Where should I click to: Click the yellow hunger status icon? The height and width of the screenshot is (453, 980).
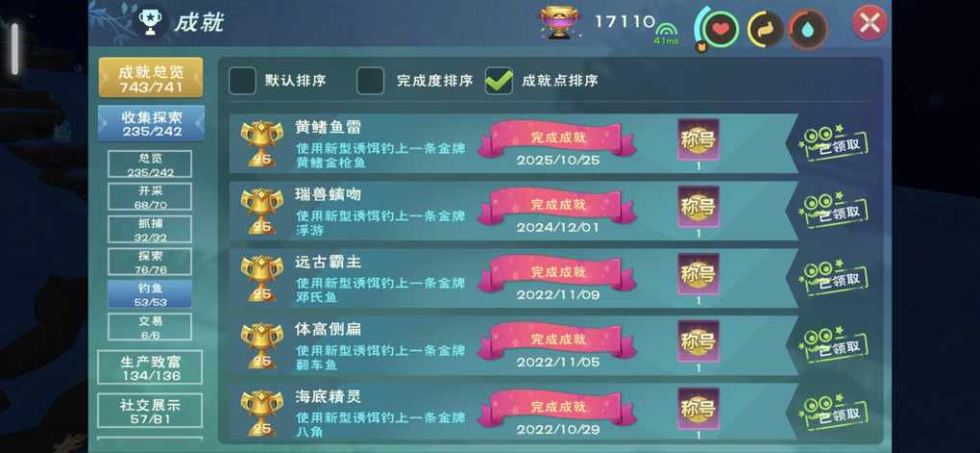click(x=765, y=30)
